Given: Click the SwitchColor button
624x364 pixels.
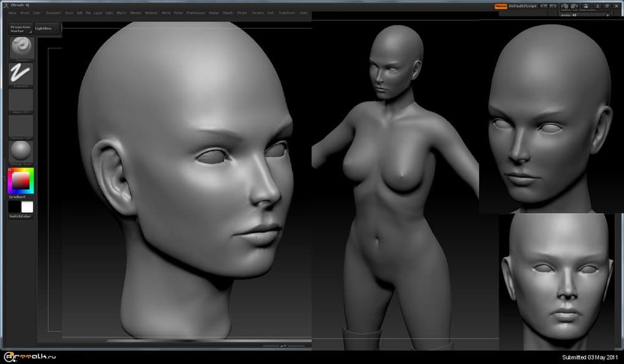Looking at the screenshot, I should [x=21, y=216].
